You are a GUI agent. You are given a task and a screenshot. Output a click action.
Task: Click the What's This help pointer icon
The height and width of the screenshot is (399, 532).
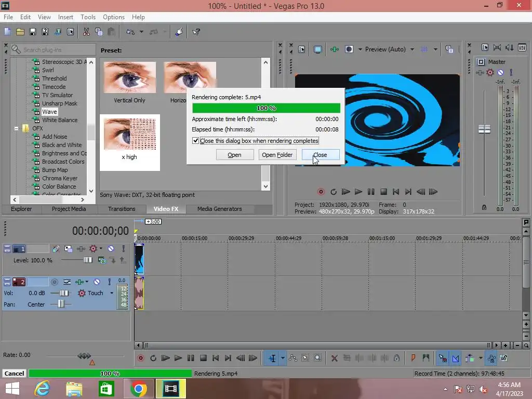(x=196, y=32)
